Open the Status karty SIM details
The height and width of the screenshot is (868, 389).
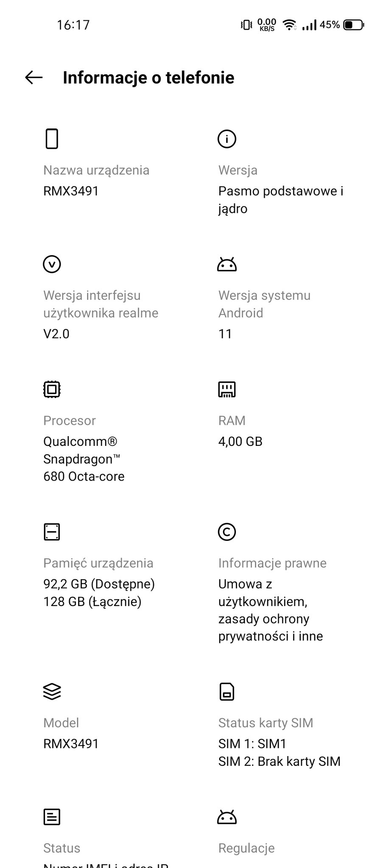click(279, 742)
